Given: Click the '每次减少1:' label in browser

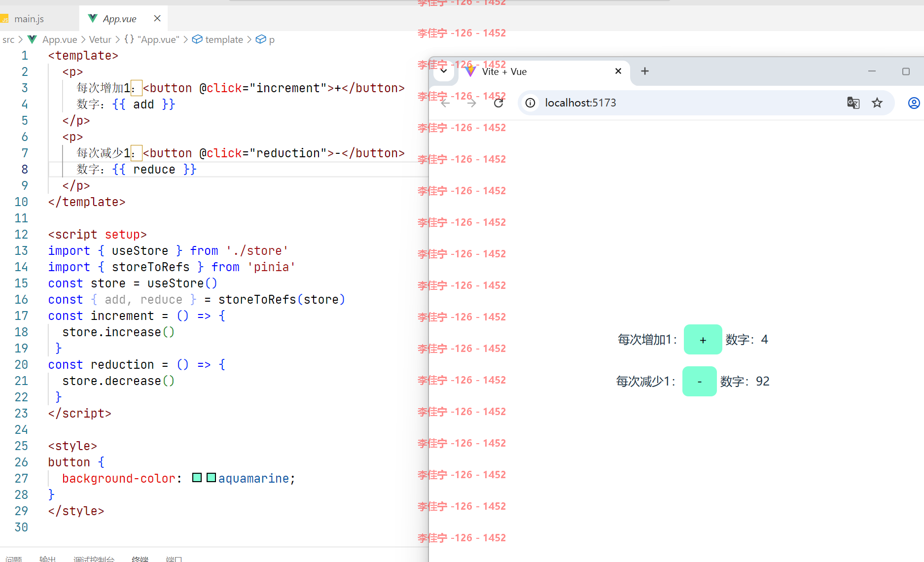Looking at the screenshot, I should tap(645, 381).
